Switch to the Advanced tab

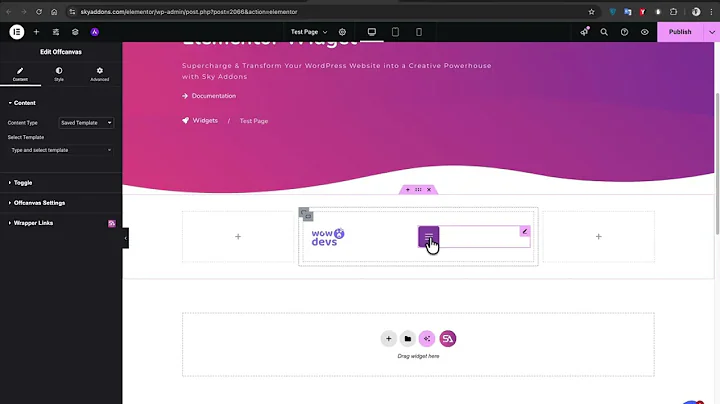100,73
